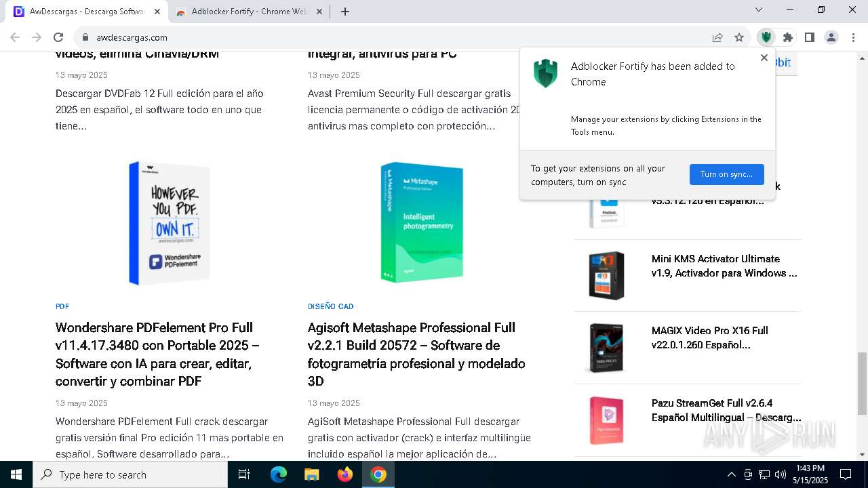Click the DVDFab 12 Full excerpt text
The image size is (868, 488).
159,110
